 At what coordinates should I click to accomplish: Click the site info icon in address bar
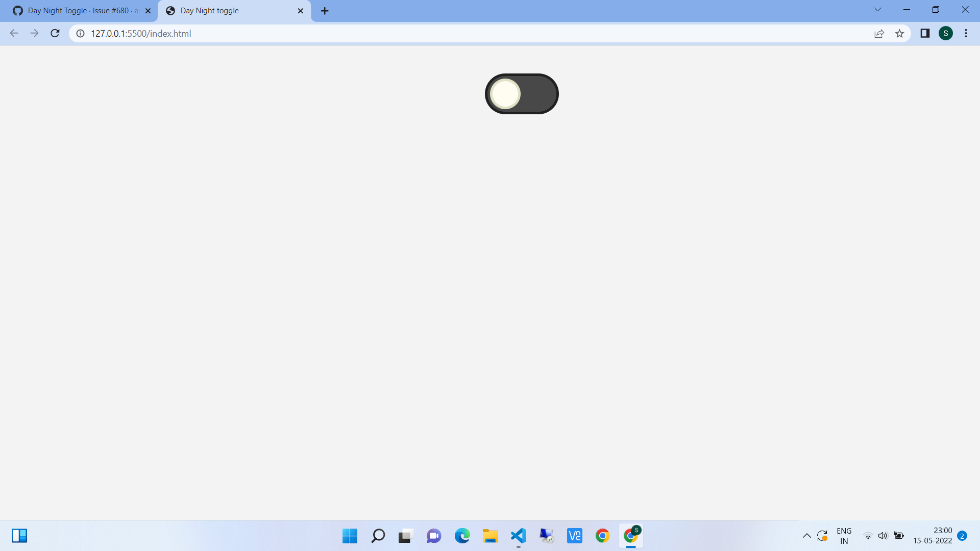click(x=80, y=34)
